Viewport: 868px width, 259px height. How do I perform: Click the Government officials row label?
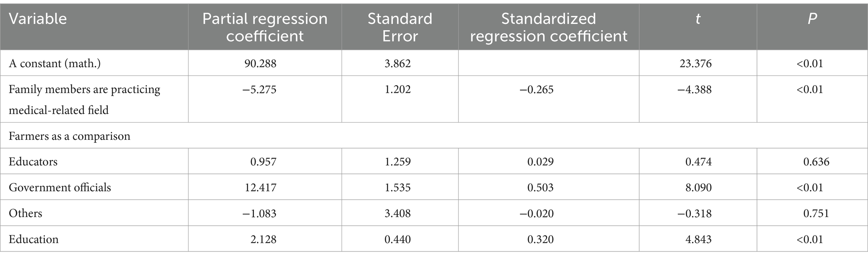pos(60,187)
